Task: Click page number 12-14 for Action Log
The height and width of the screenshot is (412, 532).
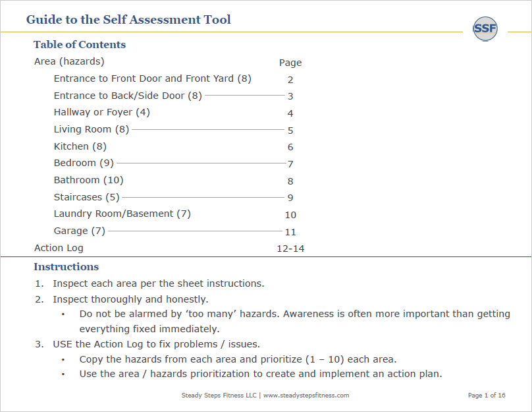Action: coord(290,249)
